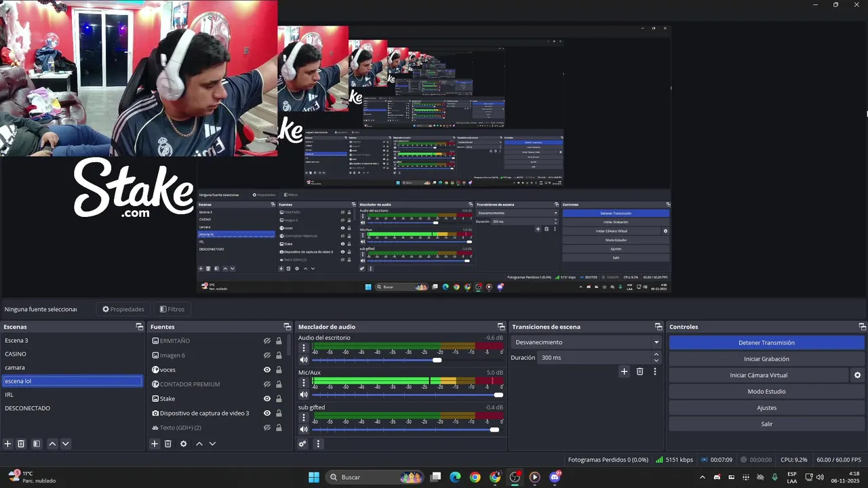Show the Imagen 6 source via its eye icon
This screenshot has width=868, height=488.
pos(267,355)
